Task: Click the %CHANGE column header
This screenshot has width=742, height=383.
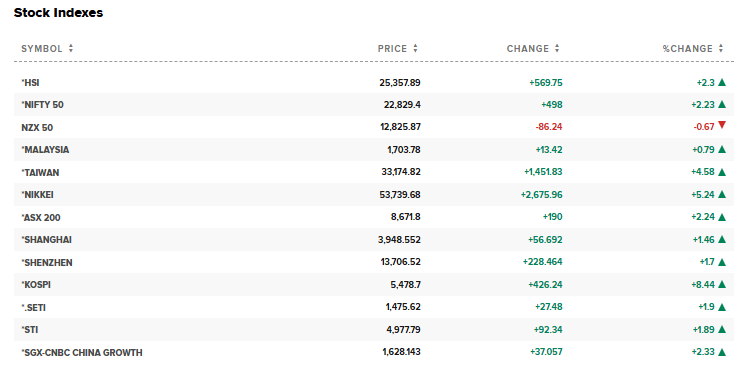Action: pyautogui.click(x=688, y=48)
